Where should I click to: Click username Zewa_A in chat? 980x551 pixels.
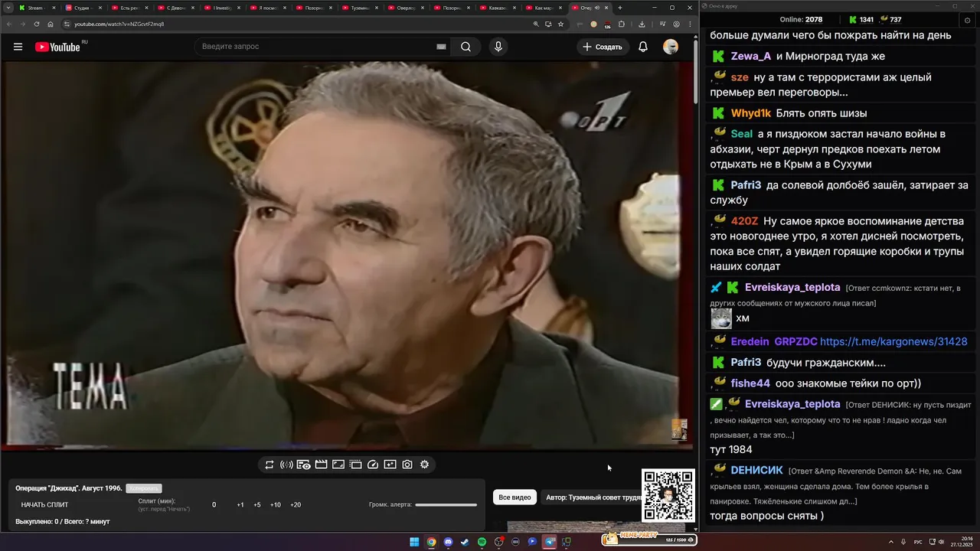point(750,56)
